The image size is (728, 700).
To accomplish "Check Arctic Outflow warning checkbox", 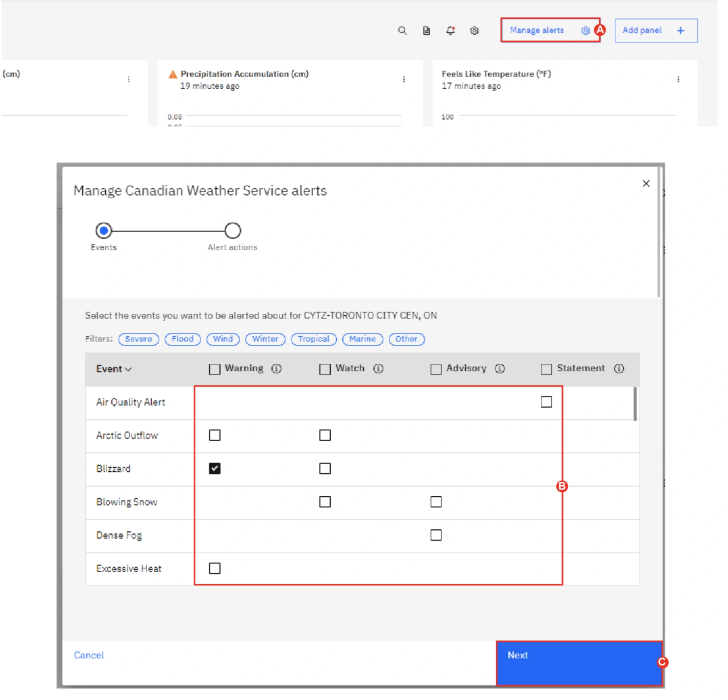I will click(215, 435).
